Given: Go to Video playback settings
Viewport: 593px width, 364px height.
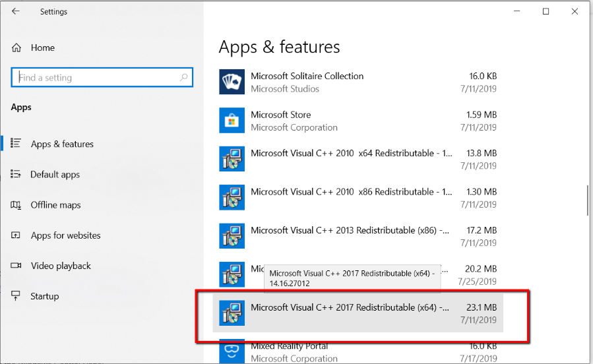Looking at the screenshot, I should click(x=61, y=266).
